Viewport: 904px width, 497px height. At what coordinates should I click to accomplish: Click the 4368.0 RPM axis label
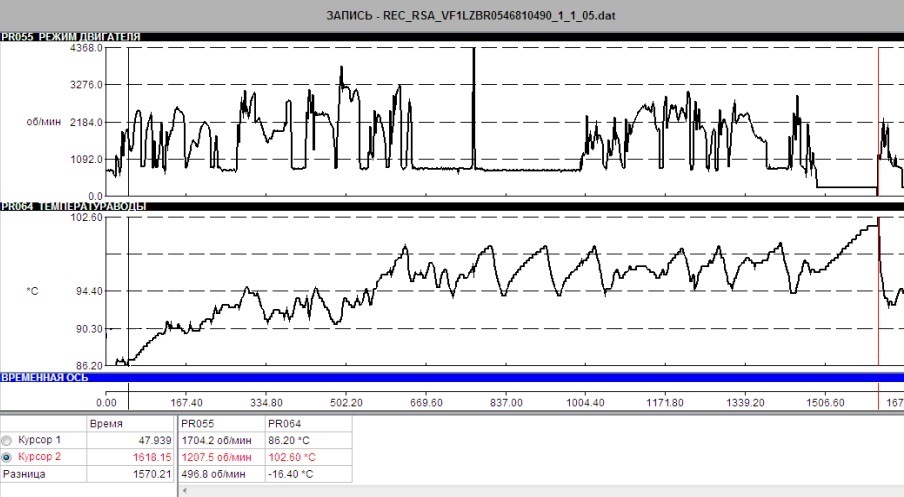click(86, 48)
